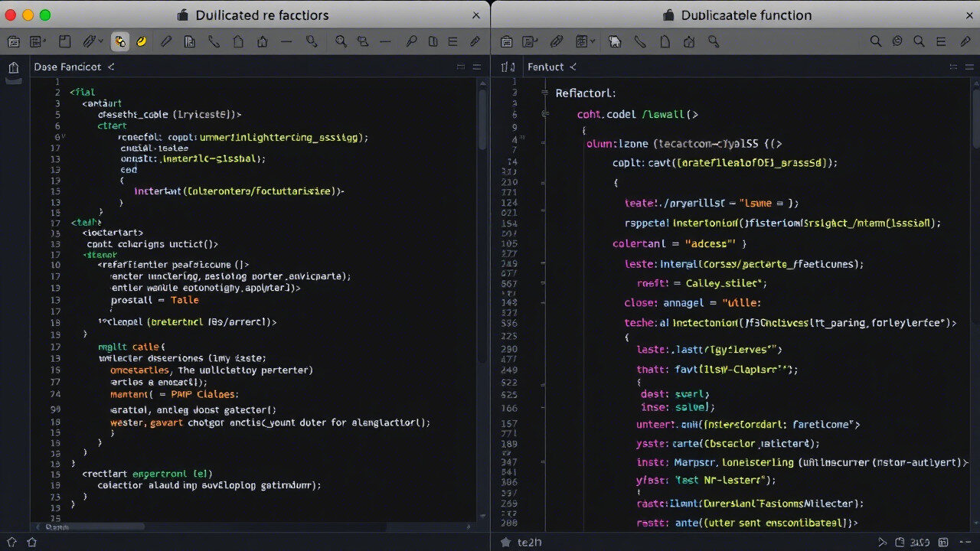Click the calertanl = "adcess" line
This screenshot has height=551, width=980.
679,243
